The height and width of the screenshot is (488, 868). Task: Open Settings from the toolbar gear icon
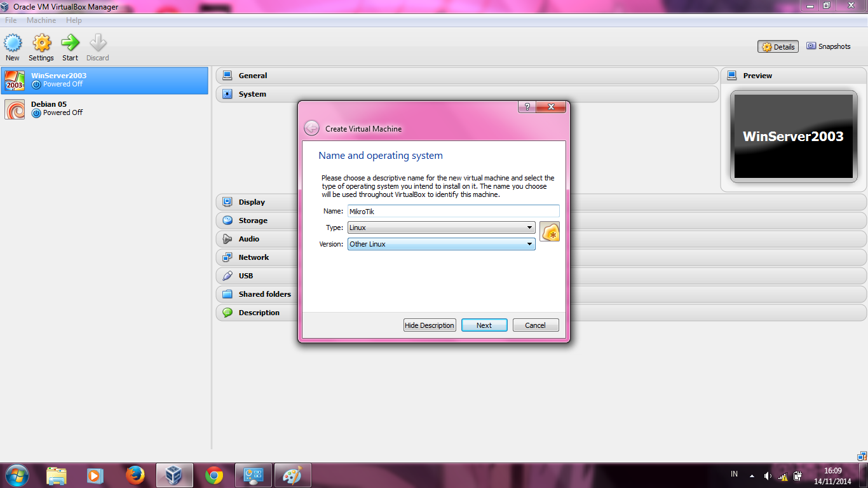click(41, 43)
